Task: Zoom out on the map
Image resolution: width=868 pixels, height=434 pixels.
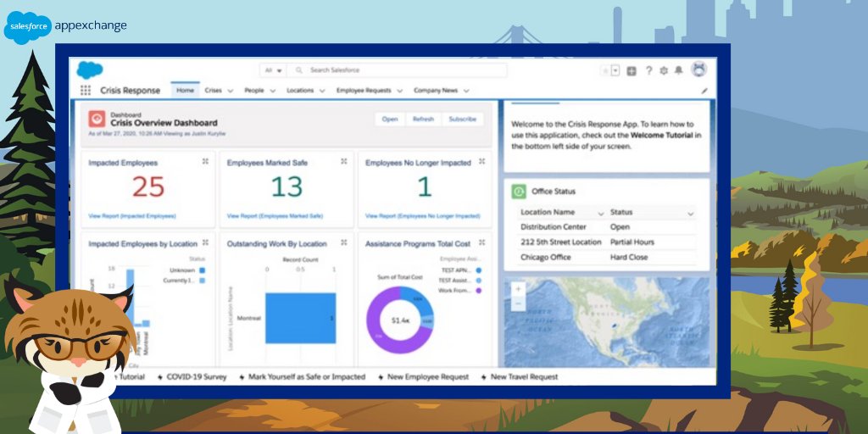Action: click(518, 303)
